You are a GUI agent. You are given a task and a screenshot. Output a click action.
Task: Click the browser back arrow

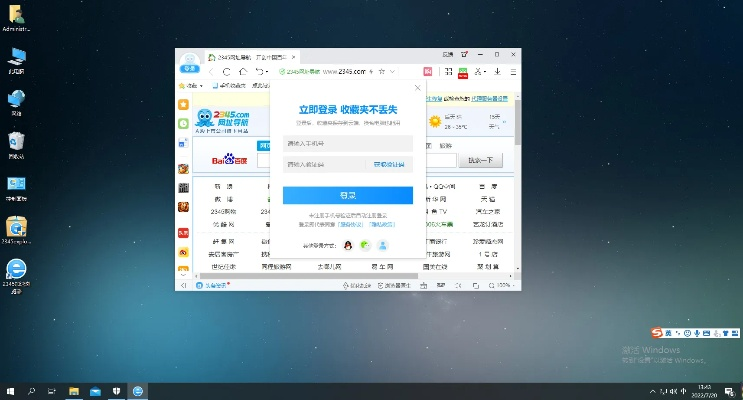[x=212, y=72]
